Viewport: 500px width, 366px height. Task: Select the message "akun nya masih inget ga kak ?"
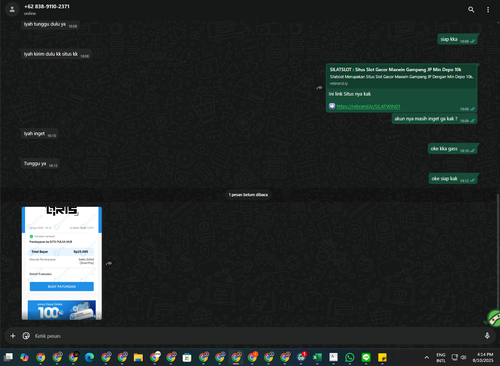(434, 119)
